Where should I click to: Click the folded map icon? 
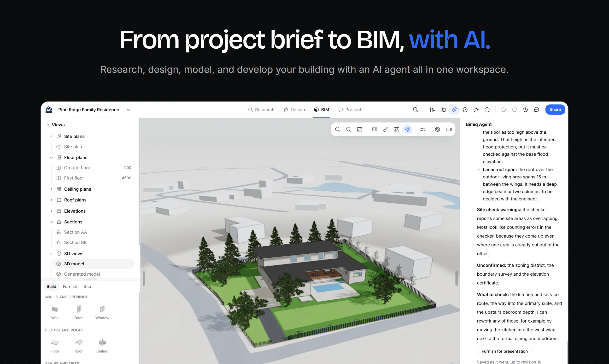click(443, 110)
